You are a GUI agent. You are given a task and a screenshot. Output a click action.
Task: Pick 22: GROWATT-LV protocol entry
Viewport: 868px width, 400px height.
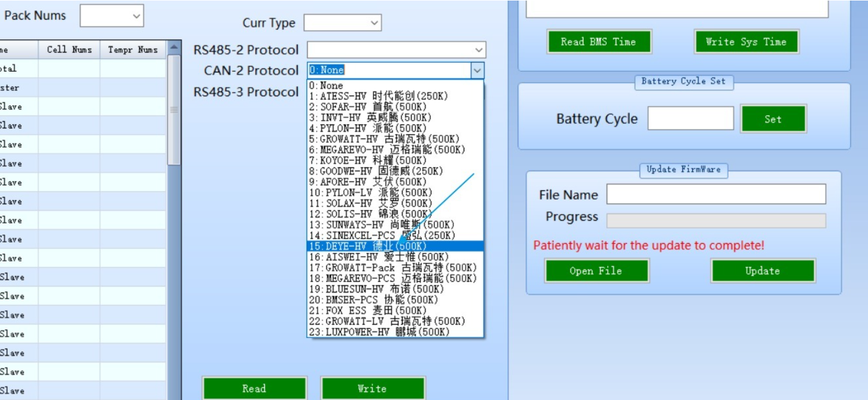pyautogui.click(x=395, y=321)
